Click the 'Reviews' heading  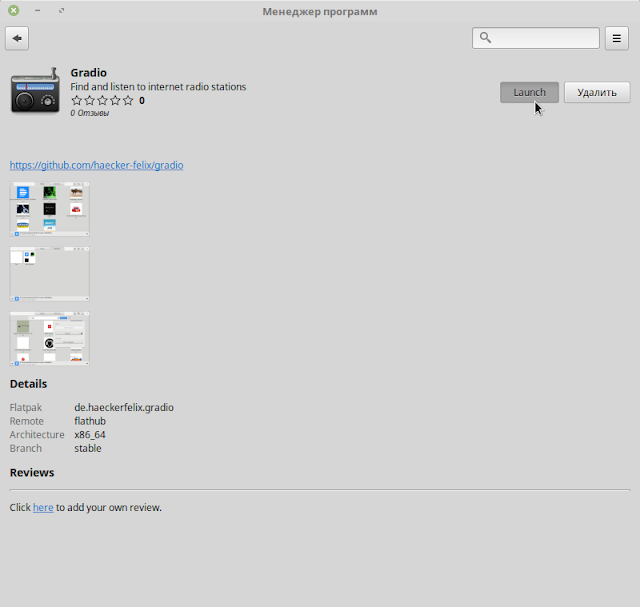point(32,472)
